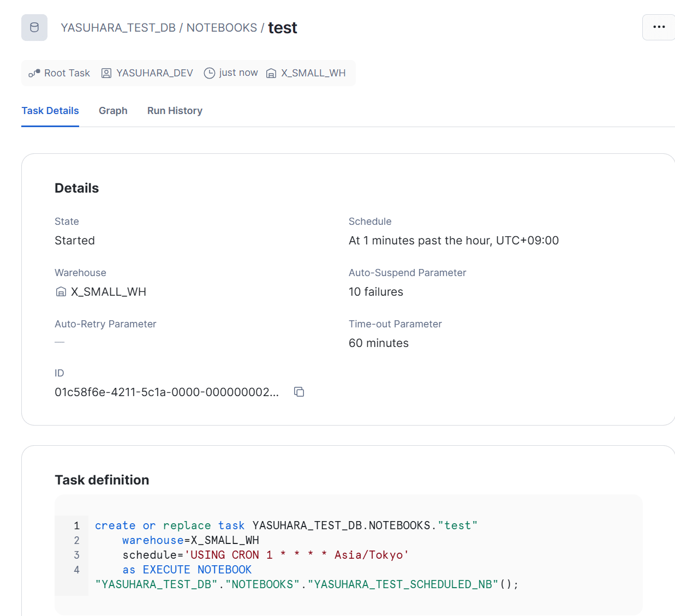
Task: Open the Graph tab
Action: pos(113,111)
